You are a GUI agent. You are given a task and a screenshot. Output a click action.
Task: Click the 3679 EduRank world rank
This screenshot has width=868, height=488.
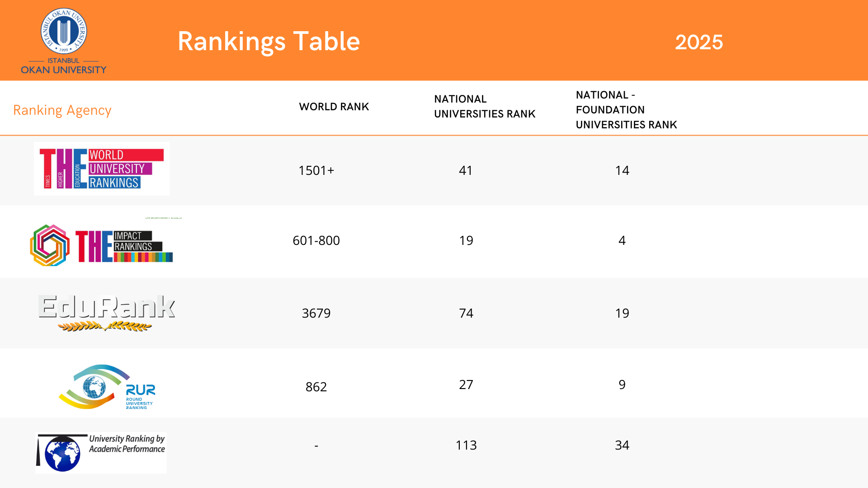[x=316, y=313]
